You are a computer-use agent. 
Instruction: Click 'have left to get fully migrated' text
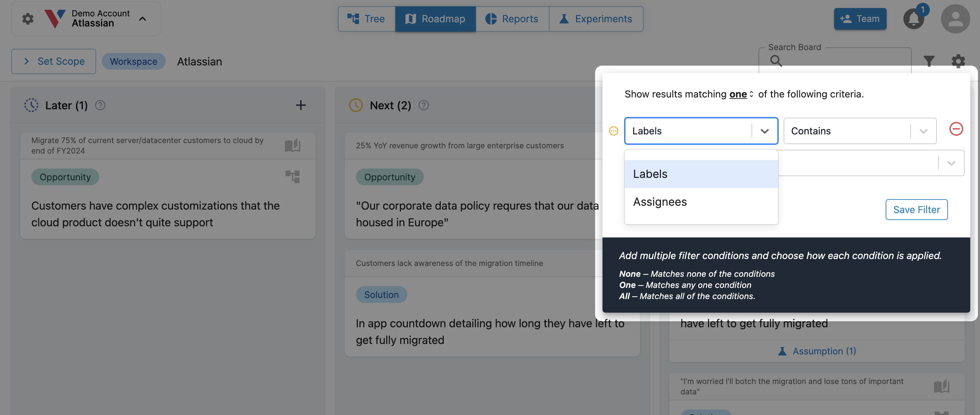(x=754, y=323)
